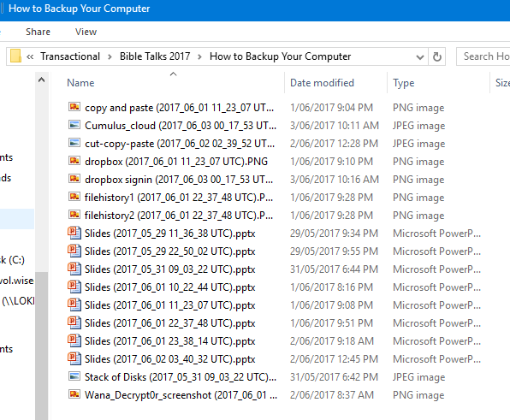The height and width of the screenshot is (420, 510).
Task: Sort files by Type column header
Action: click(x=403, y=83)
